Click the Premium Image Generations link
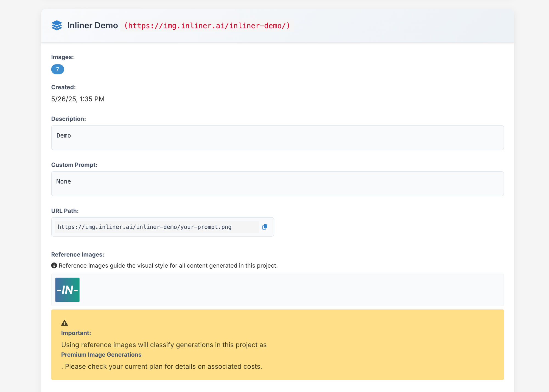549x392 pixels. tap(101, 354)
